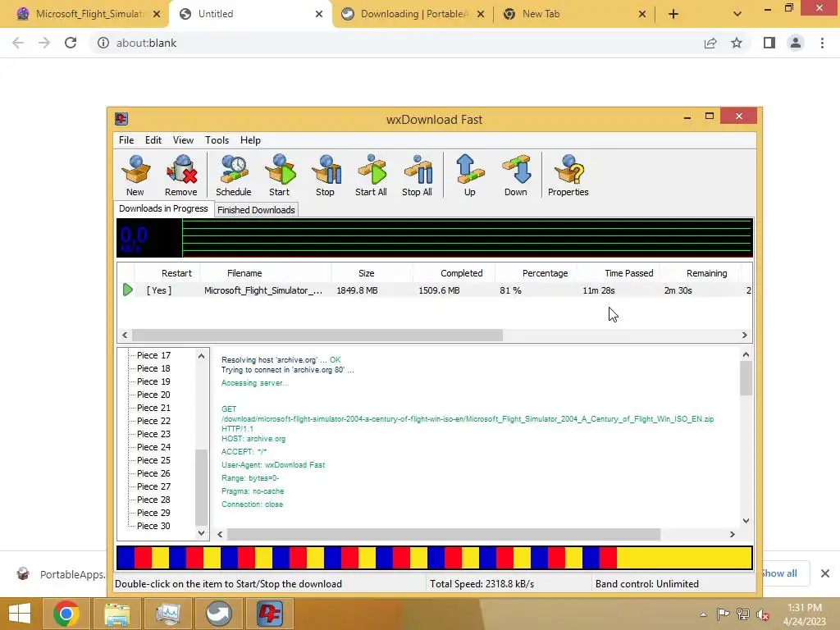Image resolution: width=840 pixels, height=630 pixels.
Task: Bookmark this page star icon
Action: pyautogui.click(x=737, y=43)
